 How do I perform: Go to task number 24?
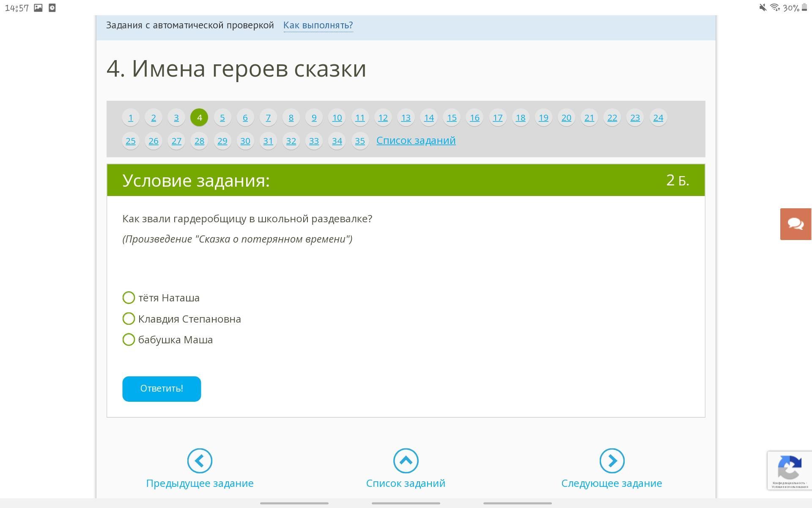point(658,118)
